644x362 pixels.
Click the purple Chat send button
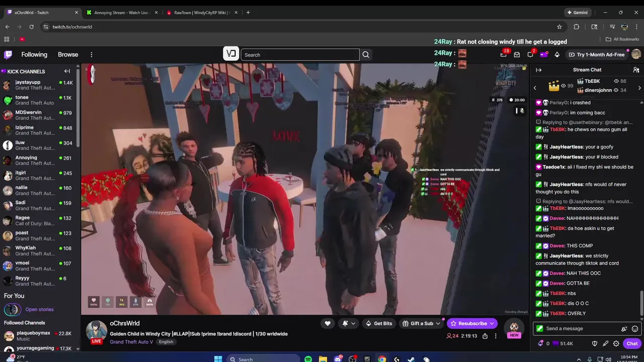pyautogui.click(x=632, y=343)
